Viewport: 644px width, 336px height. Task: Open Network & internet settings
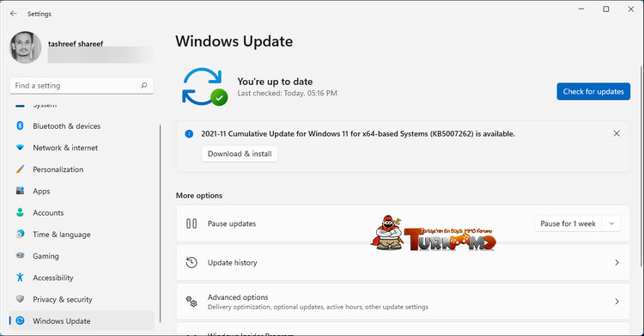82,148
